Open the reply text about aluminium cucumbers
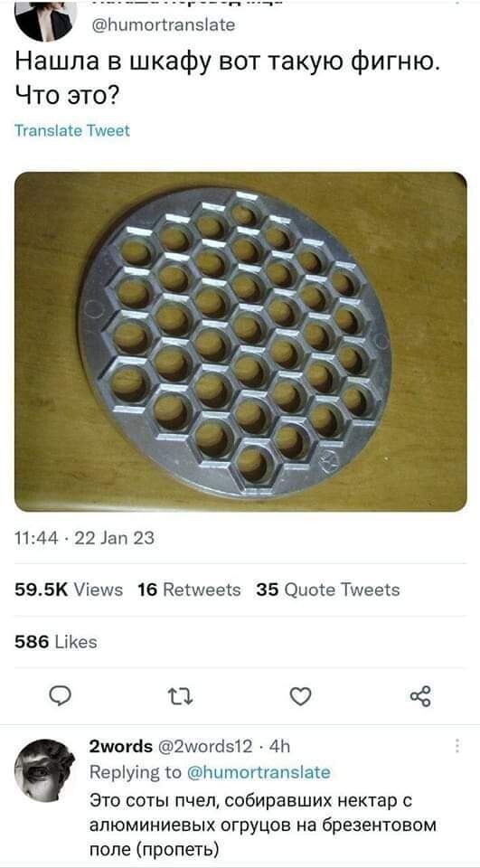The height and width of the screenshot is (868, 480). pos(263,825)
